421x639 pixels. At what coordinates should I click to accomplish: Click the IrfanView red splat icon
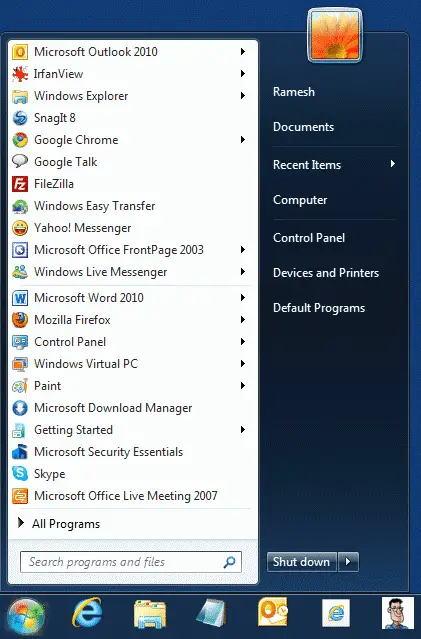tap(20, 74)
